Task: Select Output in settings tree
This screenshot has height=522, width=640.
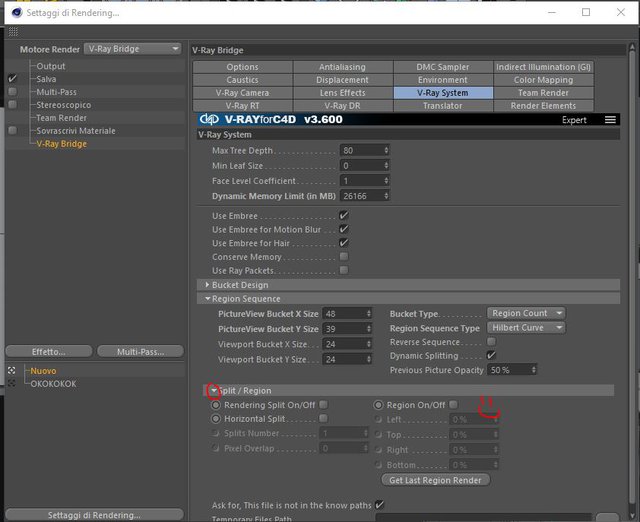Action: [x=51, y=66]
